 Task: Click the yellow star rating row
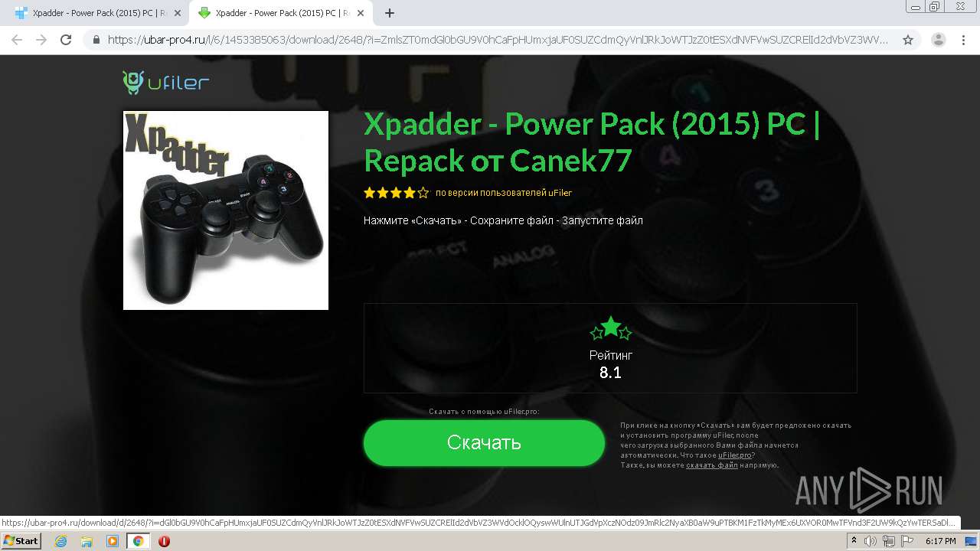pyautogui.click(x=396, y=193)
